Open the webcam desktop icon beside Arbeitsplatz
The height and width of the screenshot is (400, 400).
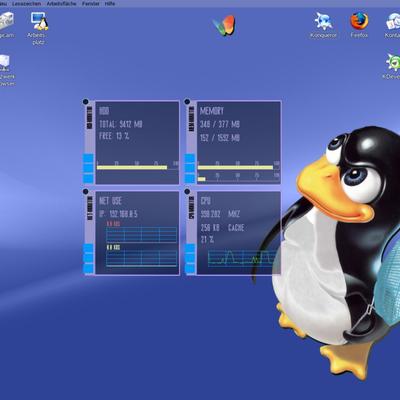pos(7,25)
